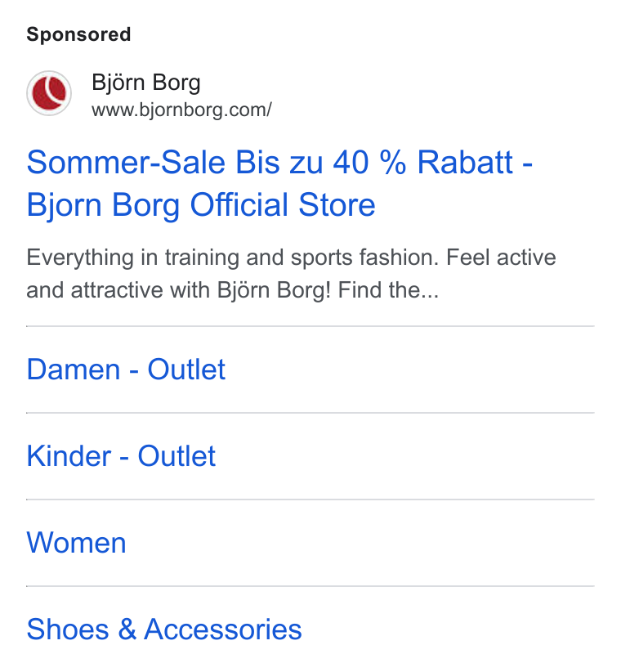
Task: Click "Feel active" in the ad description
Action: [x=501, y=258]
